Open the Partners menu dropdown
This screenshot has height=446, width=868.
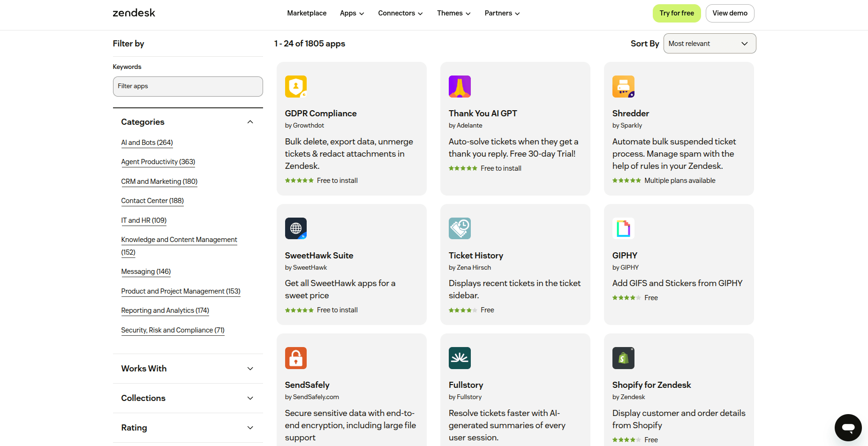[502, 13]
